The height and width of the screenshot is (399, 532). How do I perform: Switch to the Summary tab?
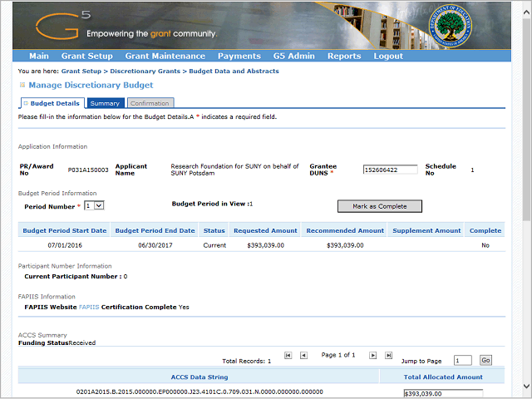106,103
